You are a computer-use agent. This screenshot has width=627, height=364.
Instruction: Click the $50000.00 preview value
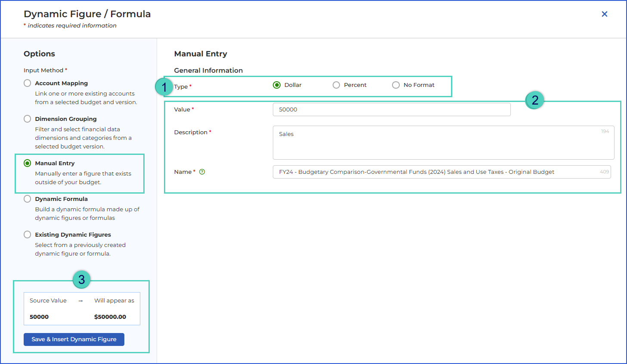tap(110, 317)
